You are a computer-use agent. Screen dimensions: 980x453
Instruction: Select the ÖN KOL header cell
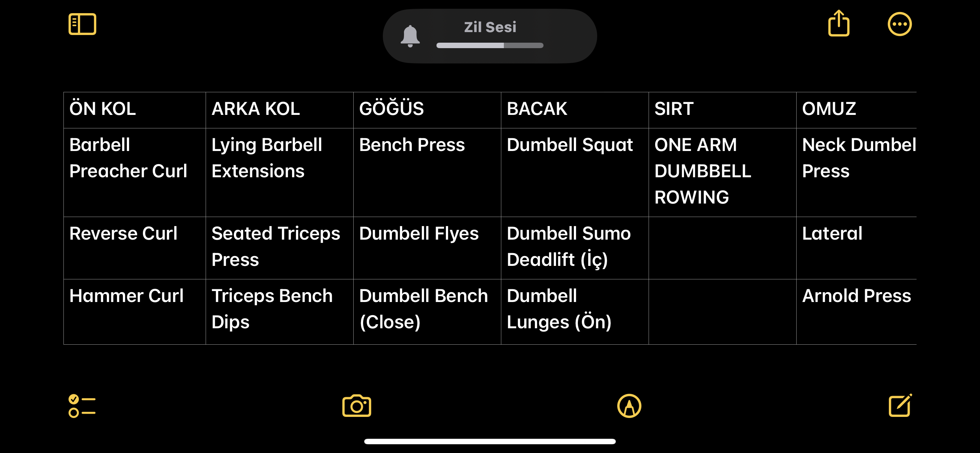[135, 110]
